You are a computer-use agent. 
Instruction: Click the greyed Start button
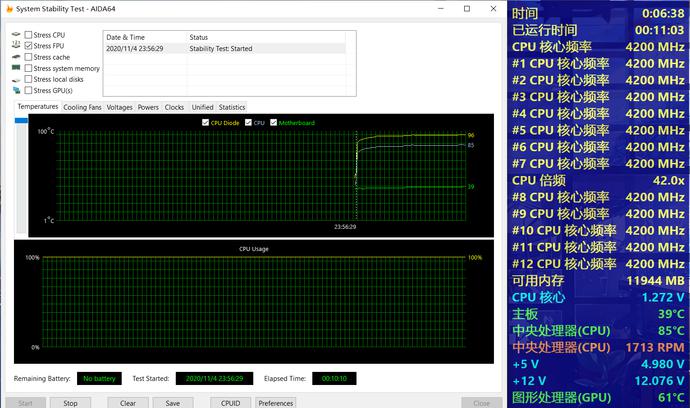coord(26,403)
